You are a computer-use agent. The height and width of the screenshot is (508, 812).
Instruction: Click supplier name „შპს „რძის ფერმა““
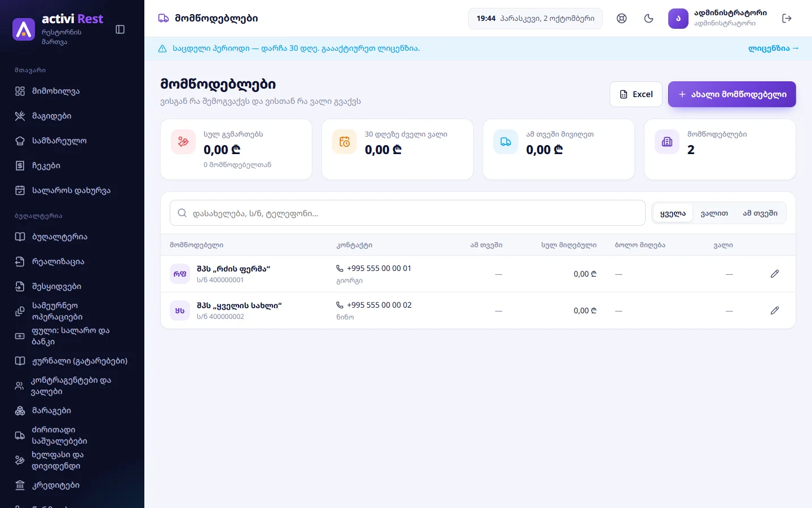point(233,269)
